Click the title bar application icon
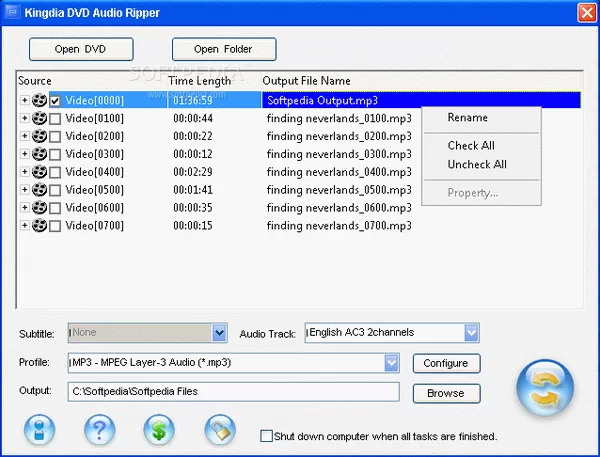Image resolution: width=600 pixels, height=457 pixels. click(13, 12)
